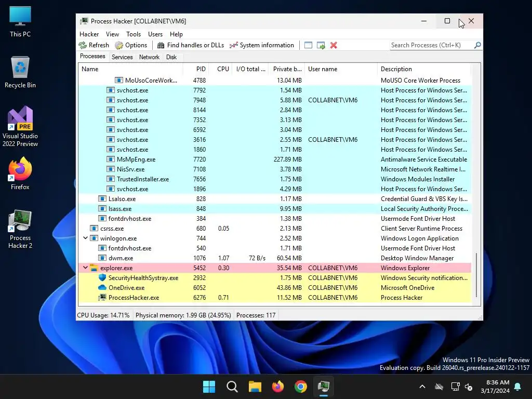Click the csrss.exe process icon
Screen dimensions: 532x399
(94, 229)
